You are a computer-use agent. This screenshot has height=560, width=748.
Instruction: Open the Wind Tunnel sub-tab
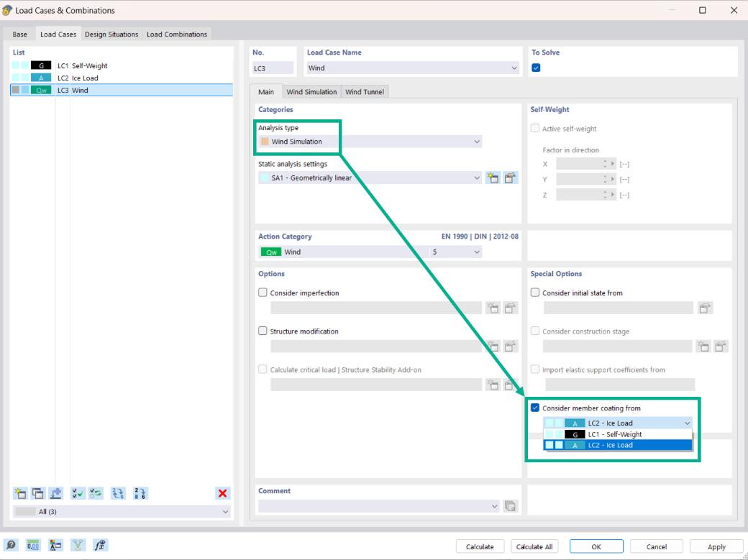coord(365,91)
